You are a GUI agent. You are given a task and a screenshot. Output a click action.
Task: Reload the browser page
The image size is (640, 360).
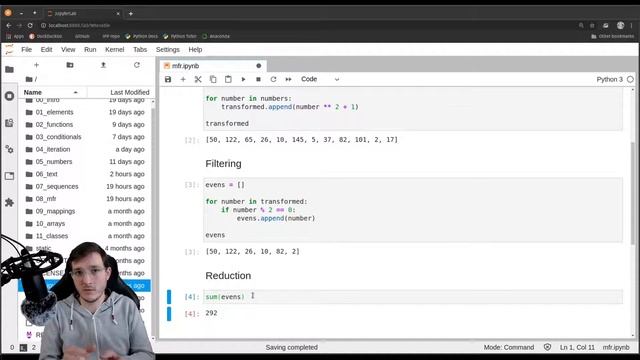click(30, 25)
